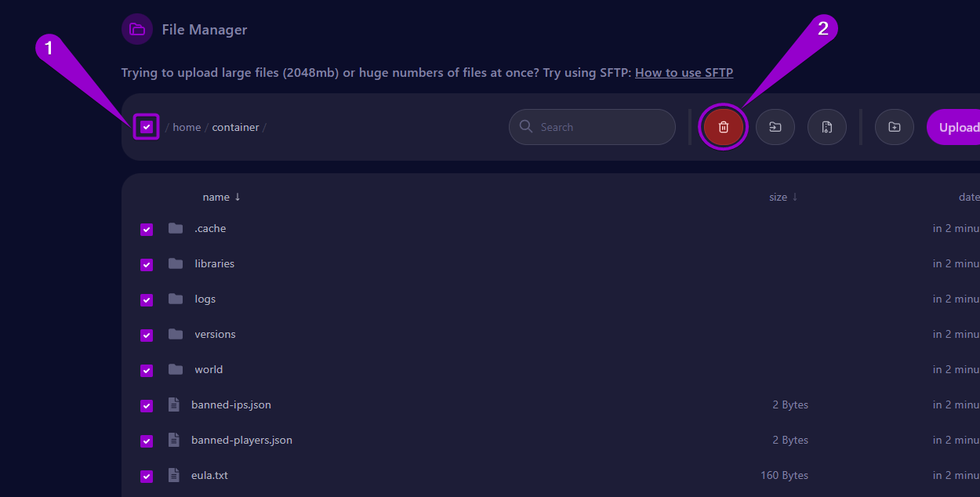Screen dimensions: 980x497
Task: Click the folder icon beside world
Action: (174, 368)
